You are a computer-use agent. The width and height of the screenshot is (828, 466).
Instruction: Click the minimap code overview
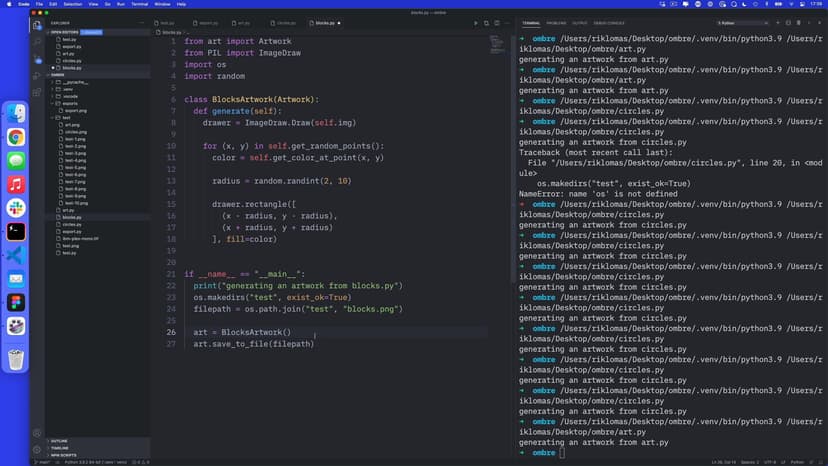[498, 45]
